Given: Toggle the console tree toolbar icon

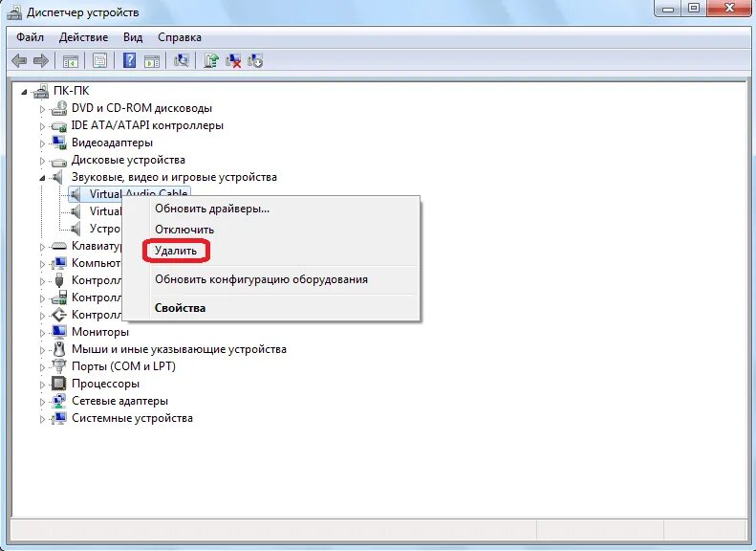Looking at the screenshot, I should (x=71, y=61).
